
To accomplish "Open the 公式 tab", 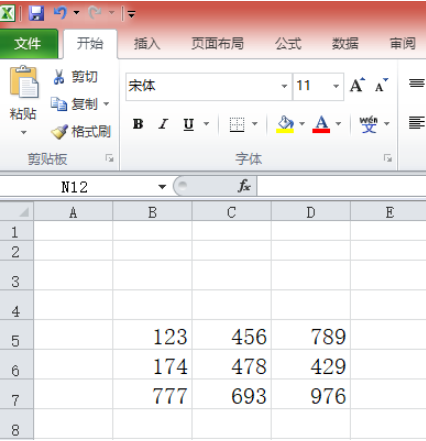I will click(x=288, y=44).
